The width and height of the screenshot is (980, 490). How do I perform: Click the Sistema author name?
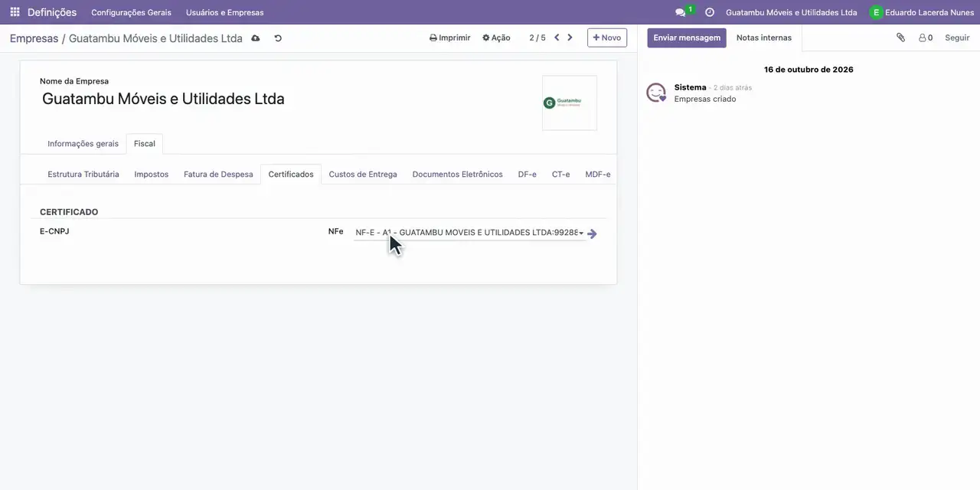tap(690, 87)
